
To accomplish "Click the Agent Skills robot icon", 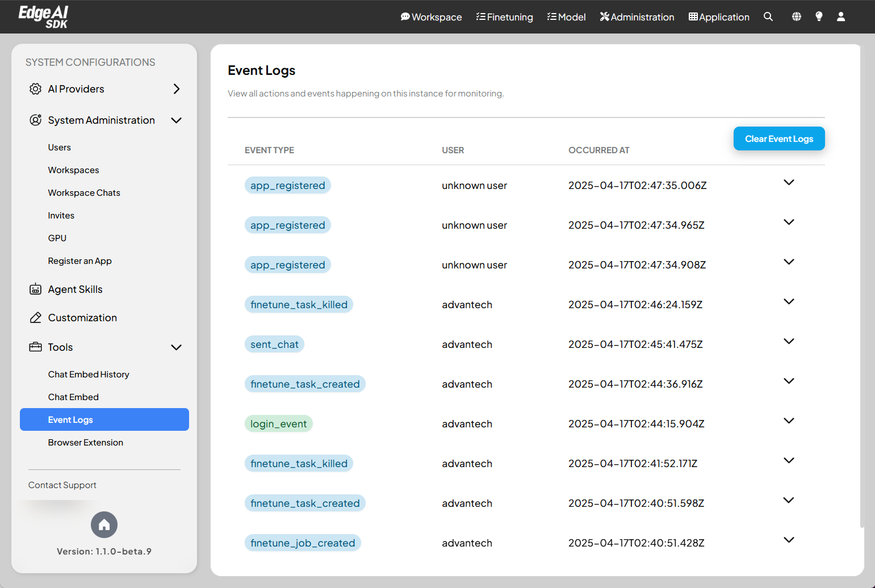I will coord(35,289).
